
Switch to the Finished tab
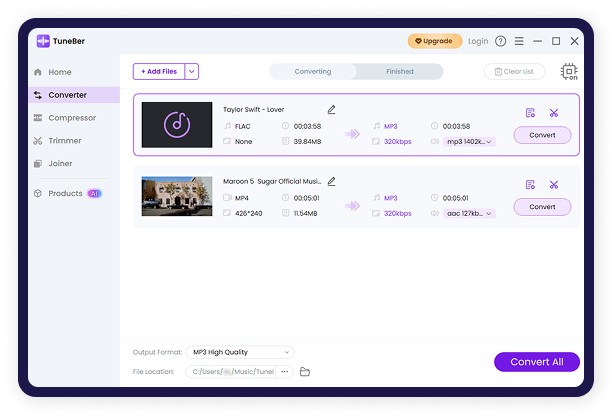point(400,71)
